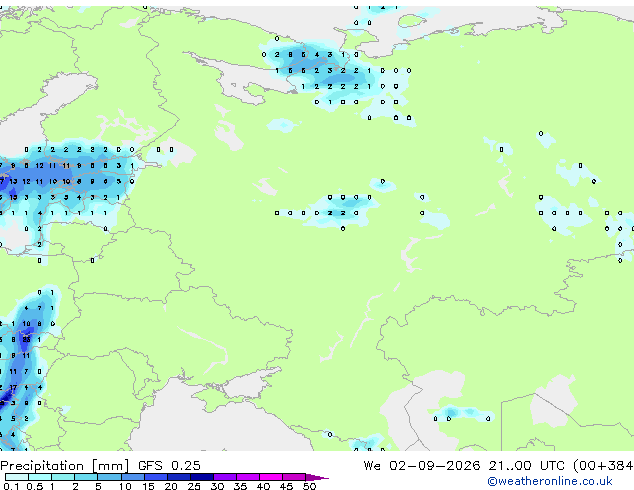Click the 20–25 mm dark blue swatch
This screenshot has width=634, height=490.
(x=178, y=477)
